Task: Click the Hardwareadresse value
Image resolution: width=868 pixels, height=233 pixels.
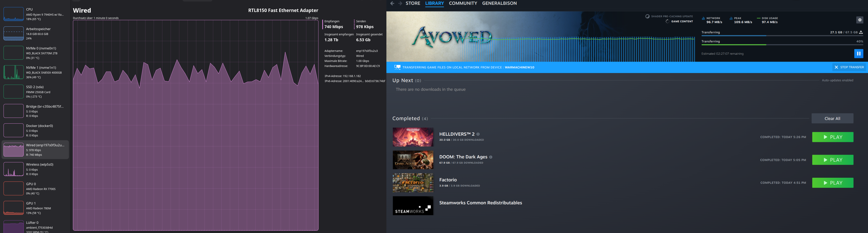Action: coord(368,66)
